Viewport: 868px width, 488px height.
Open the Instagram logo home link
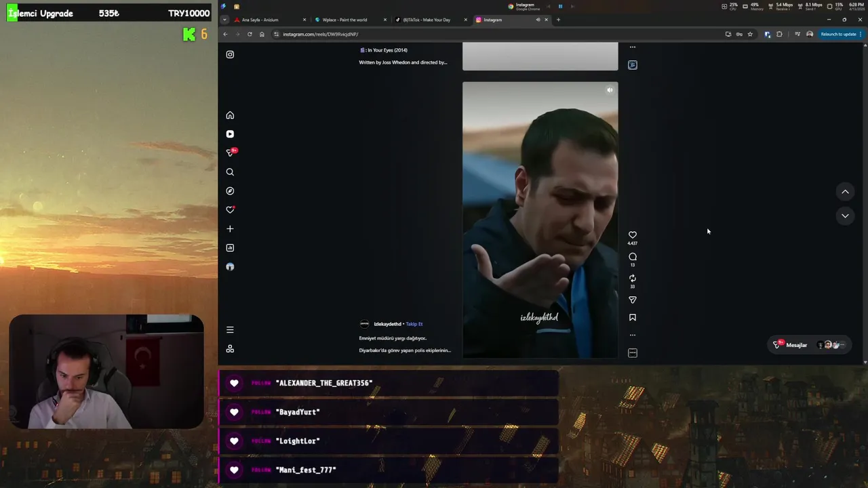click(230, 54)
